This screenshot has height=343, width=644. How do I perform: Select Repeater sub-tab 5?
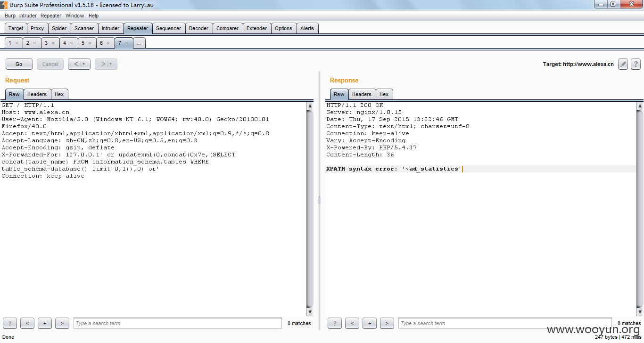[x=83, y=43]
